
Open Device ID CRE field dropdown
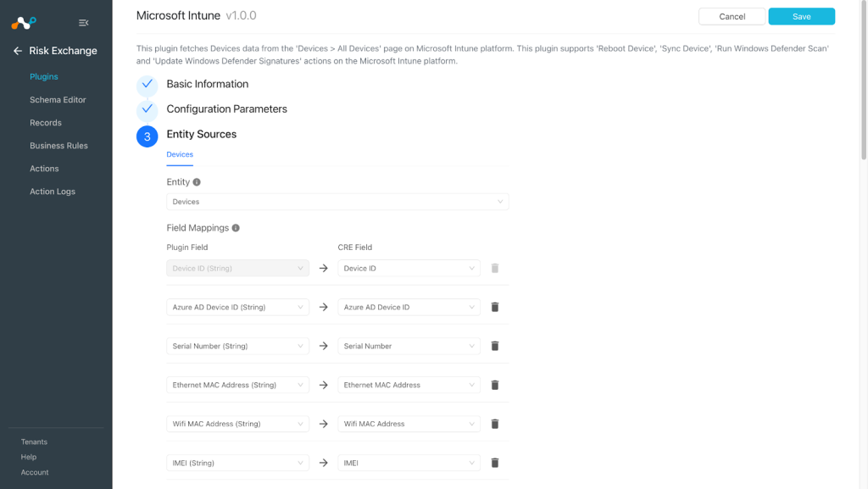tap(409, 269)
